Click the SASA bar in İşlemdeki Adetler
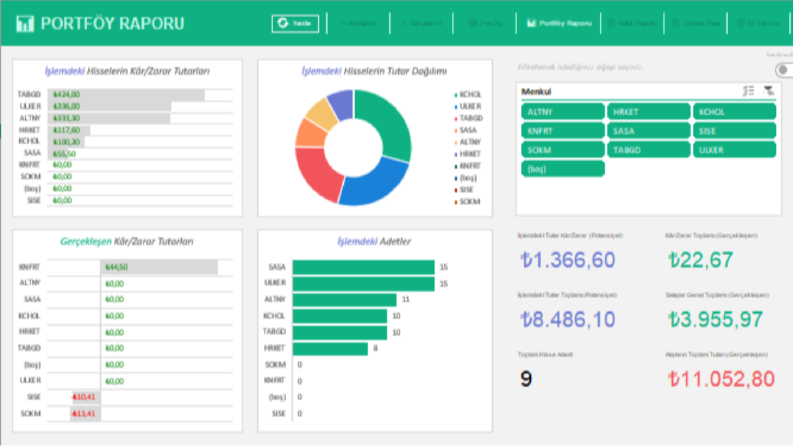The image size is (793, 446). 364,267
